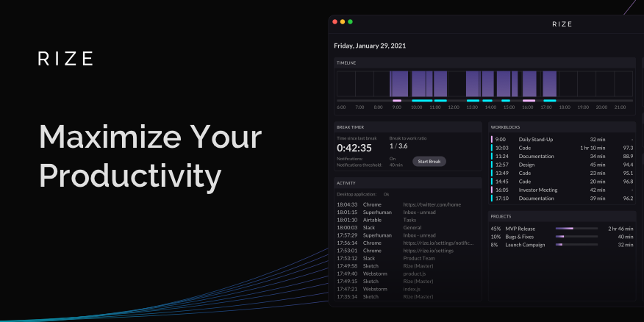Click the cyan timeline marker near 17:00

[x=550, y=101]
